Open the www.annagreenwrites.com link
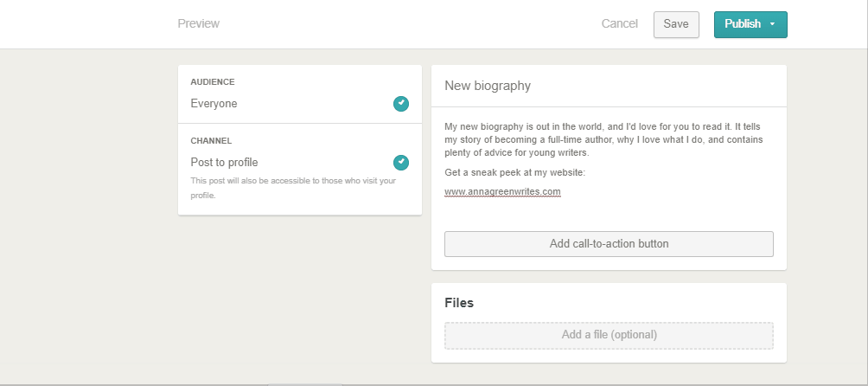This screenshot has height=386, width=868. 502,191
